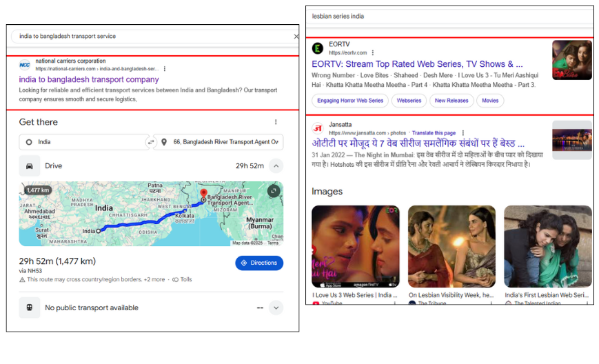Click Translate this page for Jansatta
599x364 pixels.
(x=434, y=133)
